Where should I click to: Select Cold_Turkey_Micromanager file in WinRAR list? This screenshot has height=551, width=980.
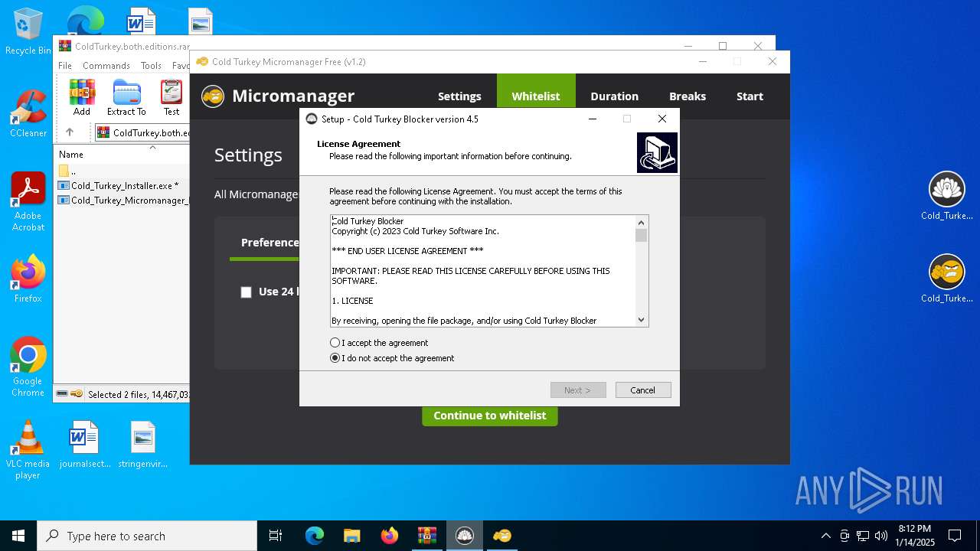(x=122, y=201)
